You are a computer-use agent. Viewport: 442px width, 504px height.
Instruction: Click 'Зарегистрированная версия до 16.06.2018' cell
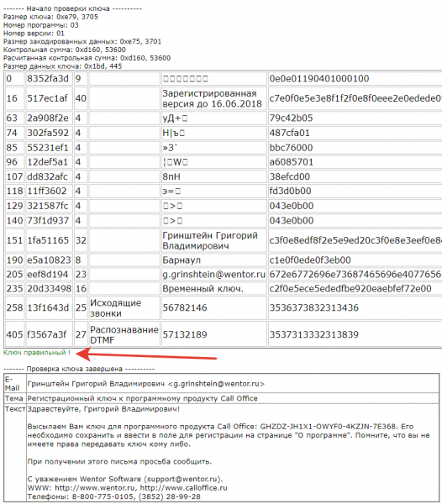click(x=213, y=98)
